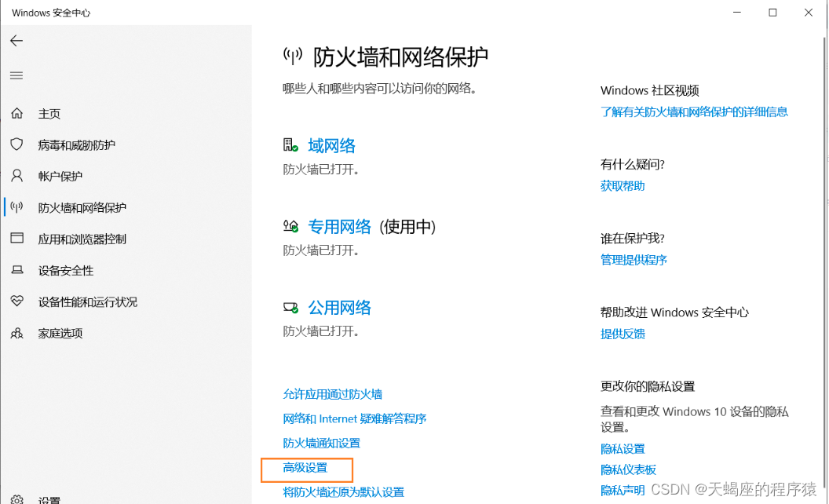Close the Windows 安全中心 window
Viewport: 829px width, 504px height.
click(x=809, y=12)
